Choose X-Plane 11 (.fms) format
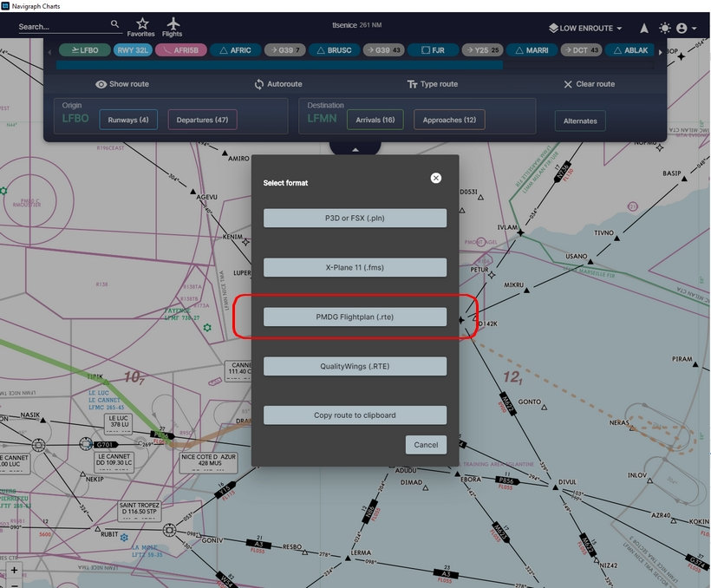This screenshot has width=711, height=588. click(x=355, y=268)
